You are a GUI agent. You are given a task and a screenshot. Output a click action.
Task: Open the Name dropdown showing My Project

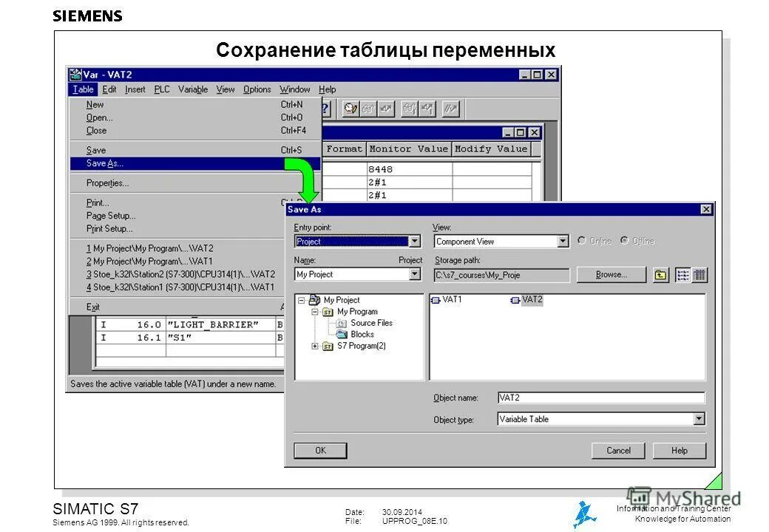click(x=415, y=274)
